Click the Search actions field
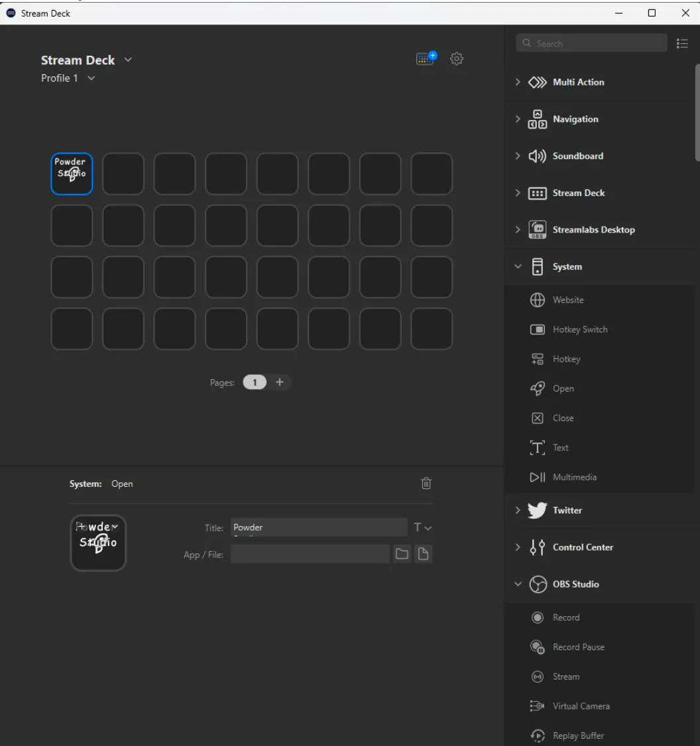Image resolution: width=700 pixels, height=746 pixels. 591,43
